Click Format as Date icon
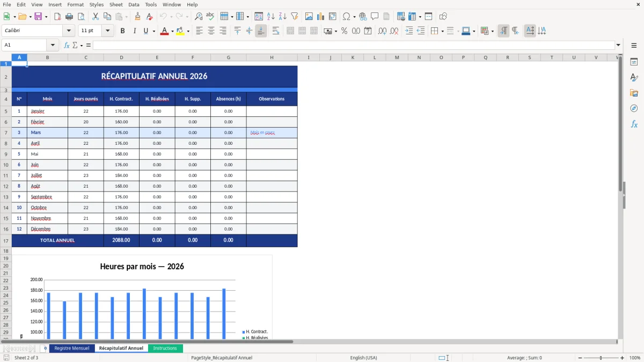Viewport: 644px width, 362px height. click(368, 31)
